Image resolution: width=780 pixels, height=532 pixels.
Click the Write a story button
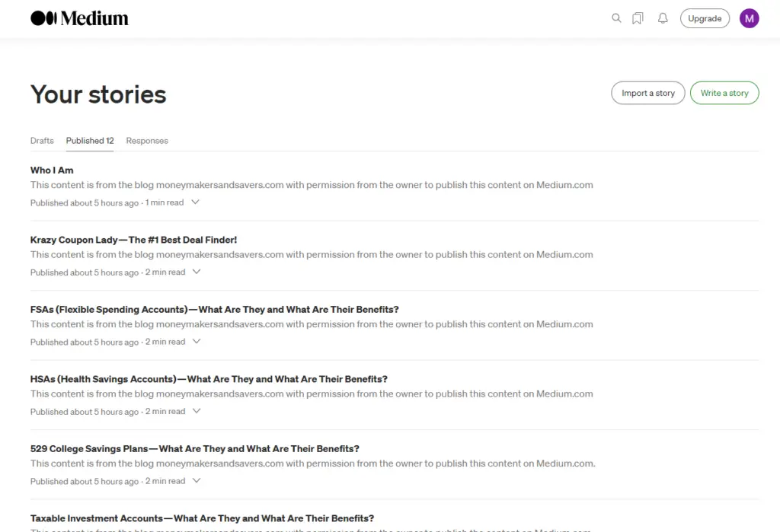pos(724,93)
